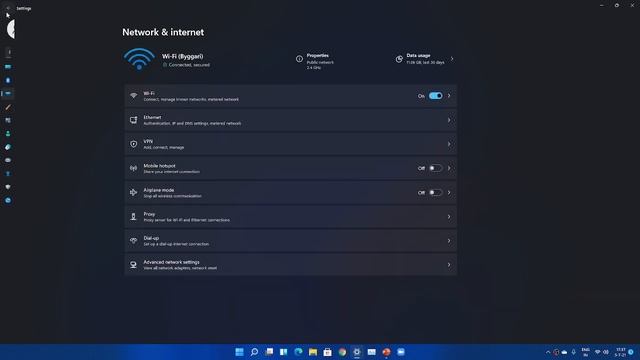Expand the VPN row chevron

[x=449, y=144]
